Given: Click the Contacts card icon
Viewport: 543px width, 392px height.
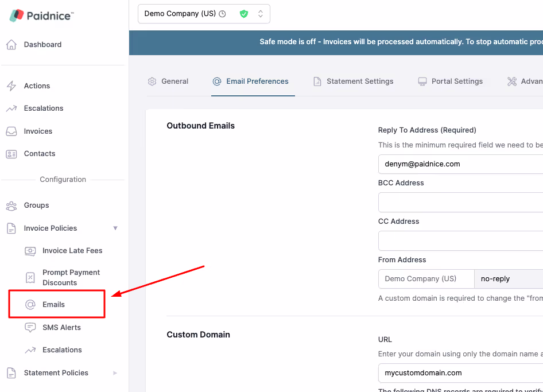Looking at the screenshot, I should point(11,154).
